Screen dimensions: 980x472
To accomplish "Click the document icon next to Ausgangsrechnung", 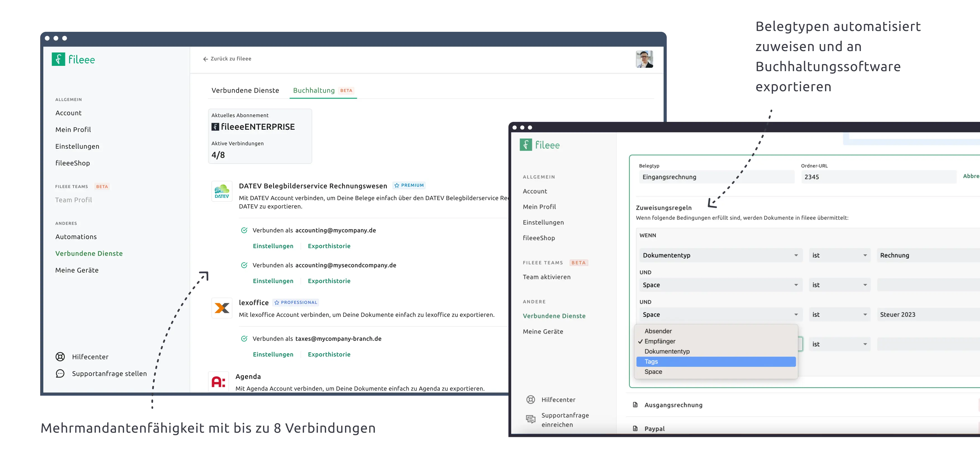I will point(635,405).
